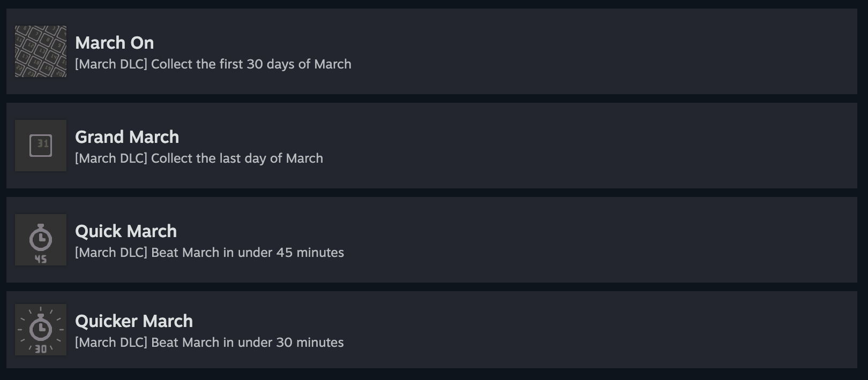Click "Collect the last day of March" text
The height and width of the screenshot is (380, 868).
[237, 158]
